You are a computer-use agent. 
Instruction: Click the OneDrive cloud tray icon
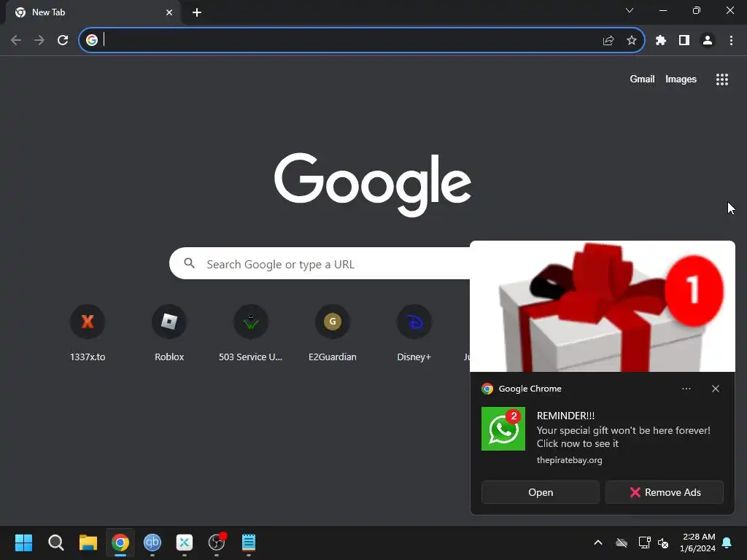click(x=622, y=542)
